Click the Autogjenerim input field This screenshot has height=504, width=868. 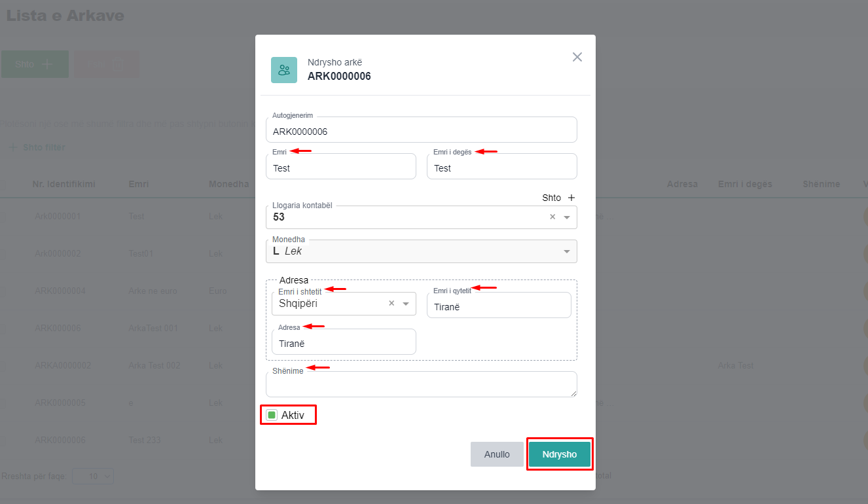point(421,132)
